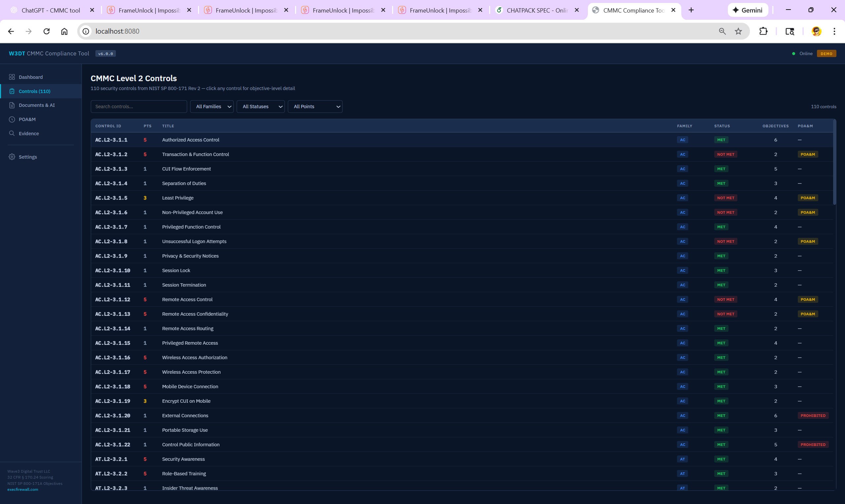Click the Gemini button in the browser

[x=748, y=10]
